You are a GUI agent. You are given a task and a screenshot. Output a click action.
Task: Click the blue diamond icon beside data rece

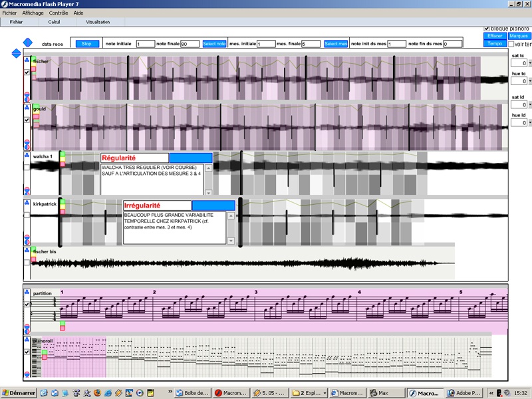tap(27, 43)
